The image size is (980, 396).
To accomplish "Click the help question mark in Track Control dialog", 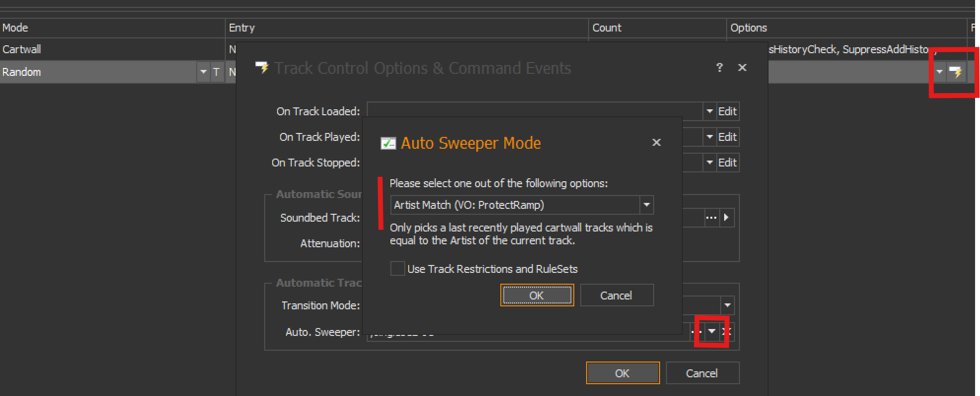I will (719, 67).
